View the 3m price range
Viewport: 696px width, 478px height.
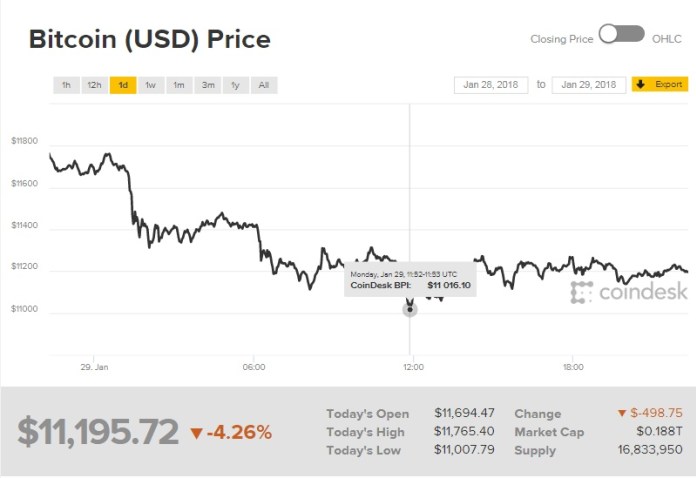208,85
